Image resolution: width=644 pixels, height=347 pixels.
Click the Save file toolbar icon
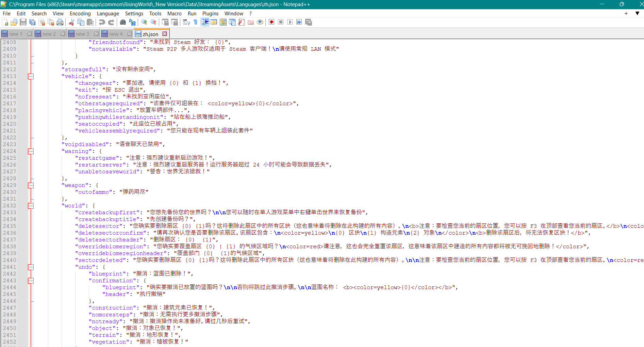(x=23, y=22)
